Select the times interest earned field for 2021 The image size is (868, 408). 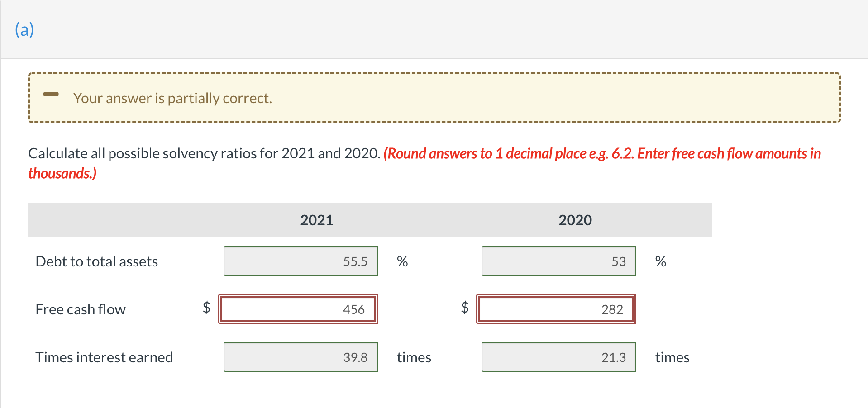300,357
